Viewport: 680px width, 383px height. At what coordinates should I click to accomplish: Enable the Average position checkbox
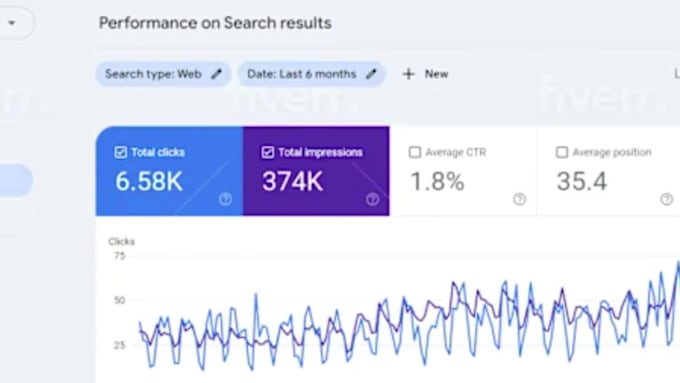[562, 152]
